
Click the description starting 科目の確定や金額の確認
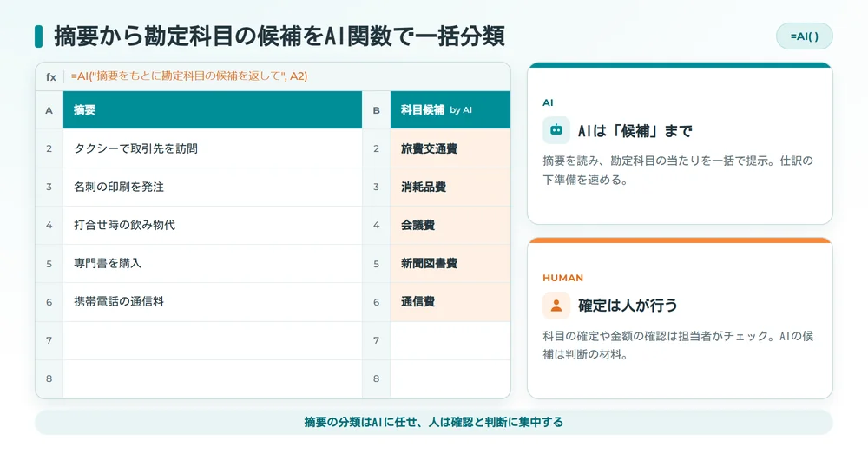click(x=678, y=345)
